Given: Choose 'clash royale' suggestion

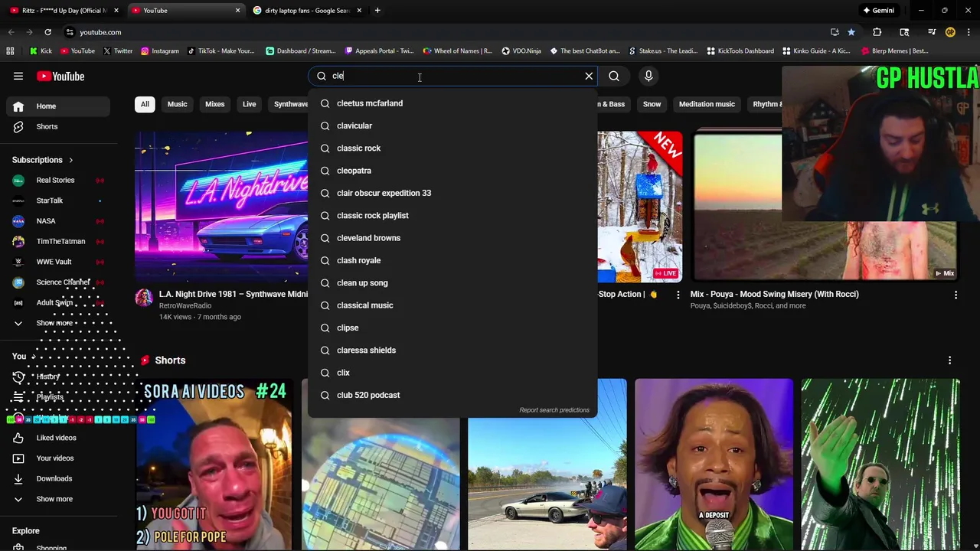Looking at the screenshot, I should click(x=452, y=260).
